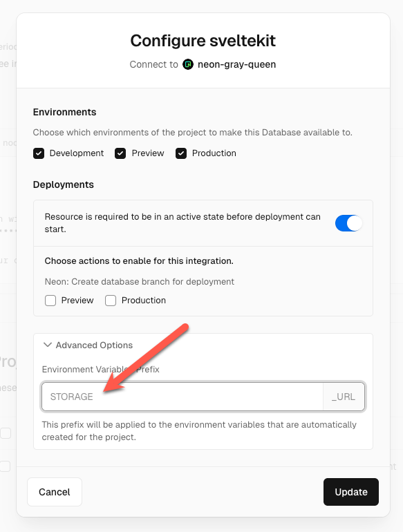Toggle off resource active state switch
The width and height of the screenshot is (403, 532).
[348, 223]
